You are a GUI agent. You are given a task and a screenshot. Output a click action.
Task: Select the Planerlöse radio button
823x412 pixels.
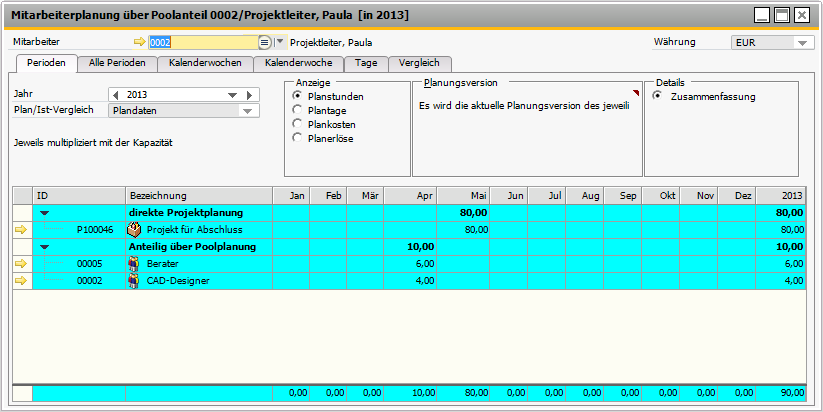click(298, 138)
